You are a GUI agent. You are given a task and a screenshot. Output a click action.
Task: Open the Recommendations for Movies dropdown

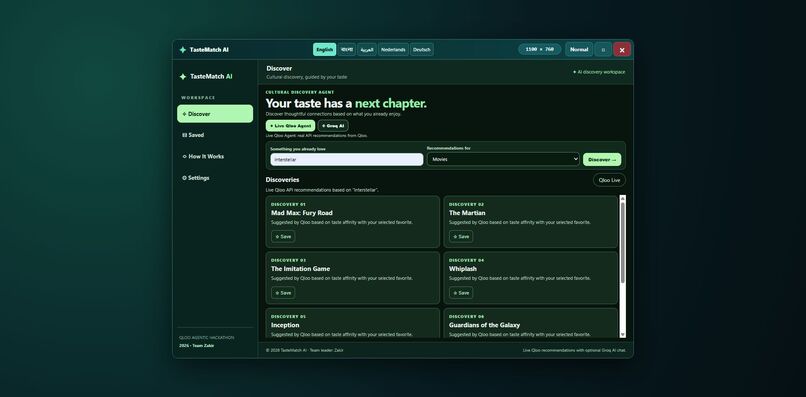503,159
